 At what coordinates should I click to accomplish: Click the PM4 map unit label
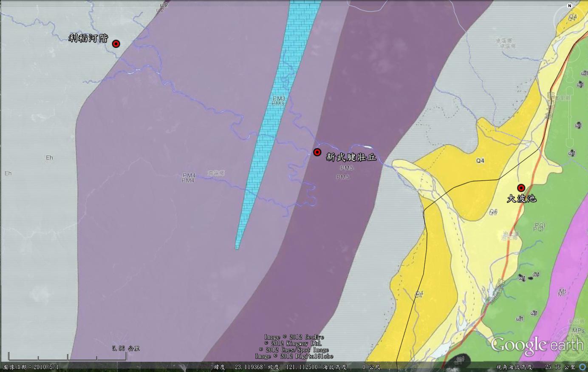tap(189, 178)
